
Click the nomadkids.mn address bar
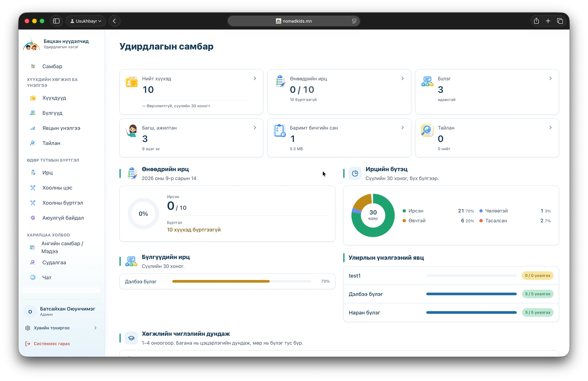click(x=293, y=21)
